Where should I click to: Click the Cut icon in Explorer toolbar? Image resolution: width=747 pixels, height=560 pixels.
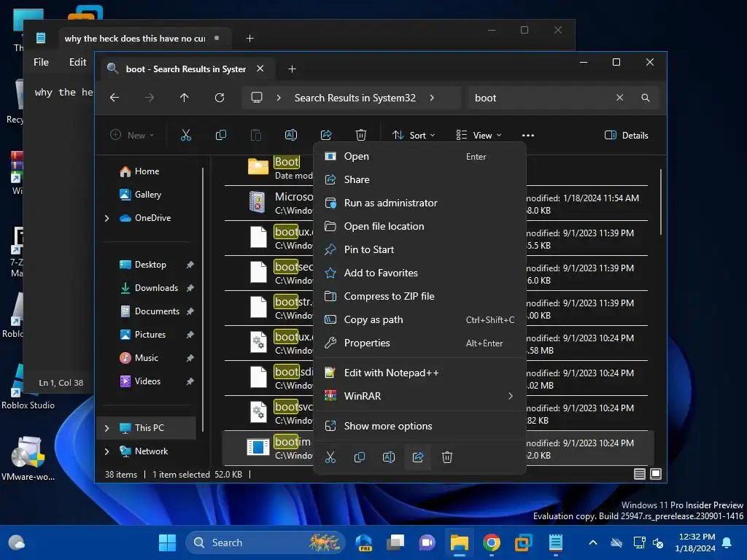click(186, 135)
